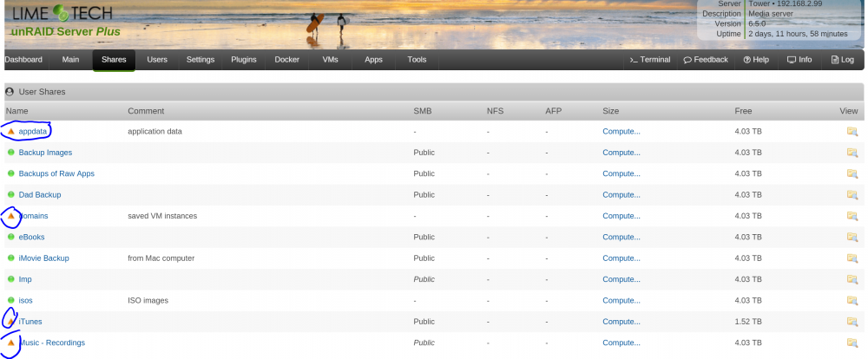Click the green status dot beside isos

coord(11,300)
